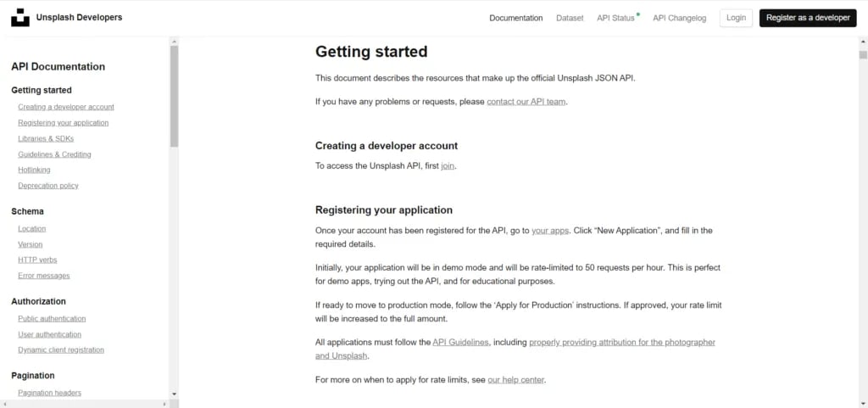Screen dimensions: 868x408
Task: Open the your apps link
Action: (549, 231)
